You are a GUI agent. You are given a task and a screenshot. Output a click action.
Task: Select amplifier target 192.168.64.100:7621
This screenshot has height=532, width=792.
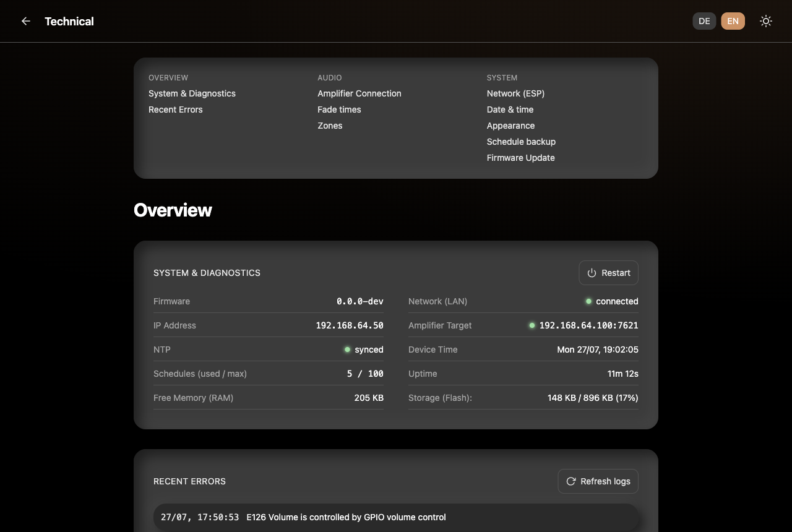click(583, 325)
